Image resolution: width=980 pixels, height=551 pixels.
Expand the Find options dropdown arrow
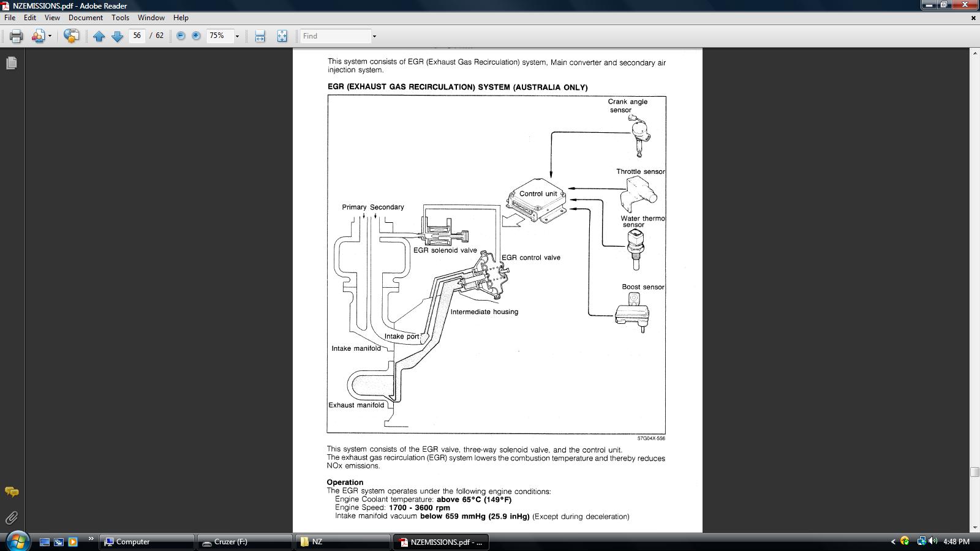point(374,36)
